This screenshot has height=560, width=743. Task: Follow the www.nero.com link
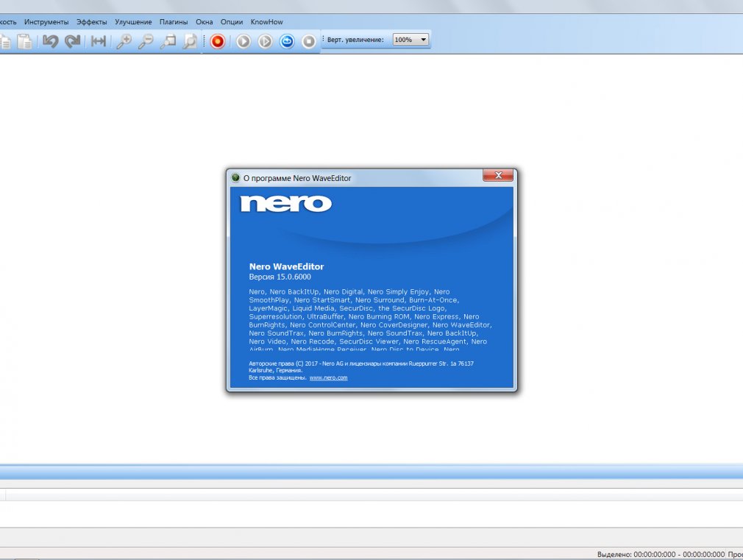pos(328,378)
